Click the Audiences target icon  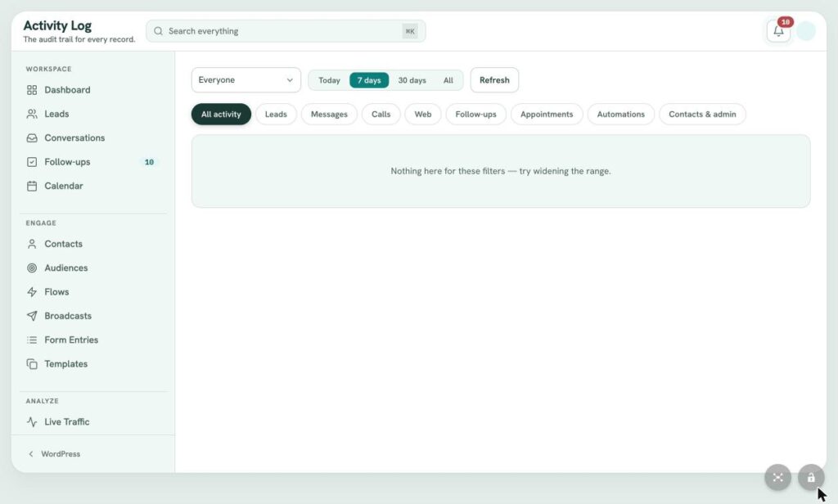click(32, 268)
